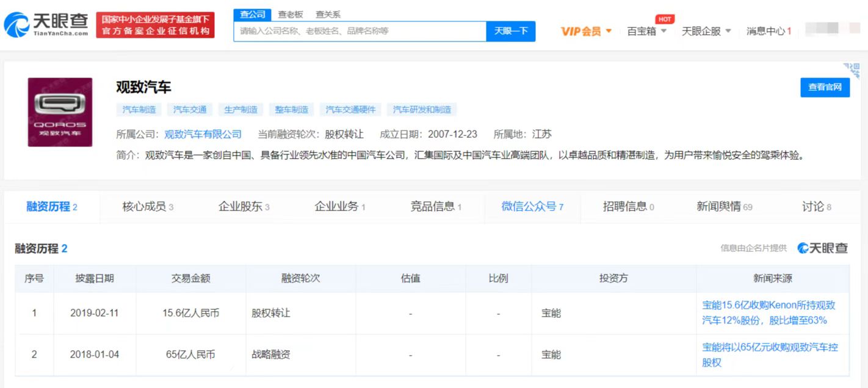Select the 2018-01-04 date cell

point(95,354)
